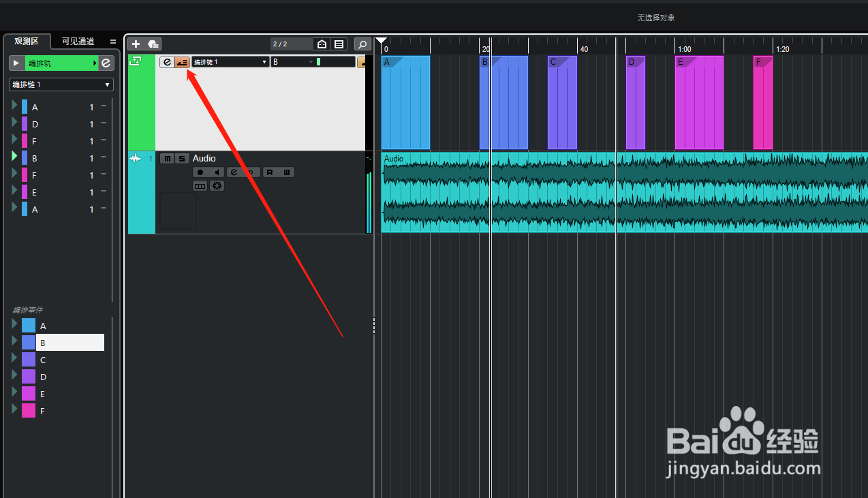Select arranger block D on the timeline
The width and height of the screenshot is (868, 498).
(635, 102)
